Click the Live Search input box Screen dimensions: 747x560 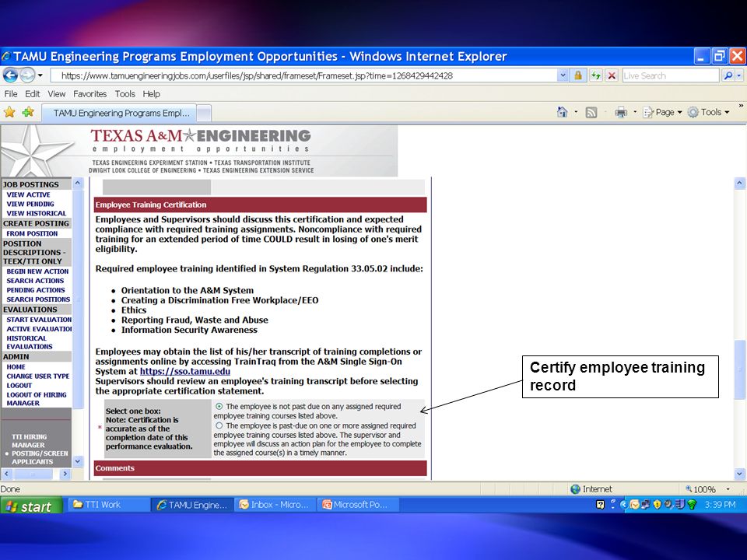[670, 75]
